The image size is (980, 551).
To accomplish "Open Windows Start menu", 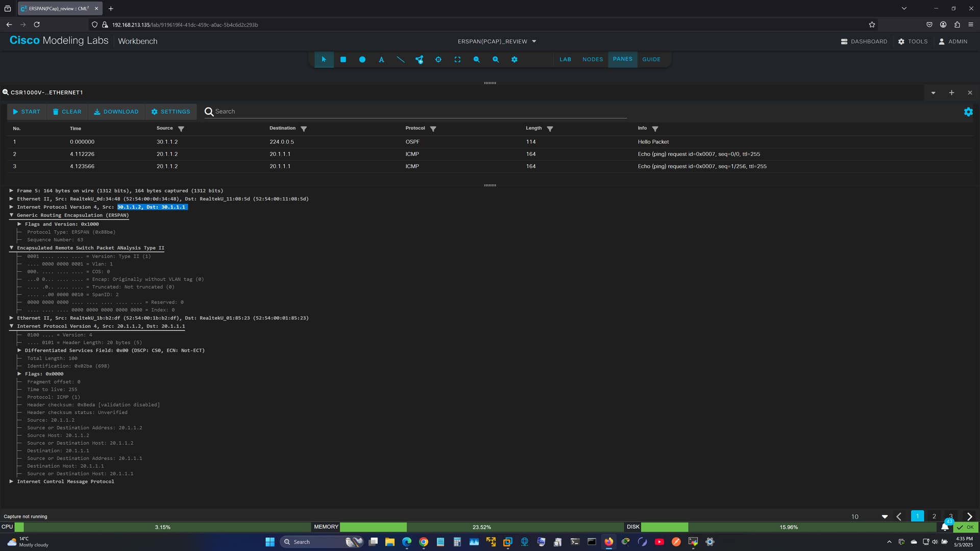I will click(x=270, y=542).
